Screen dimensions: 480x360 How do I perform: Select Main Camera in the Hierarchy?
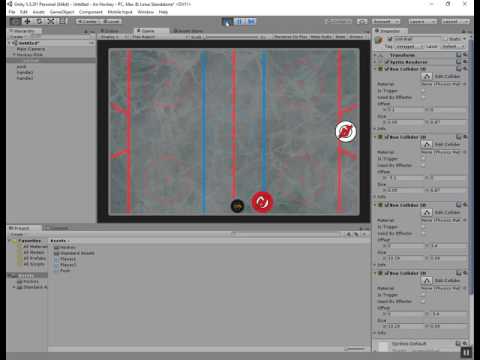pos(31,49)
